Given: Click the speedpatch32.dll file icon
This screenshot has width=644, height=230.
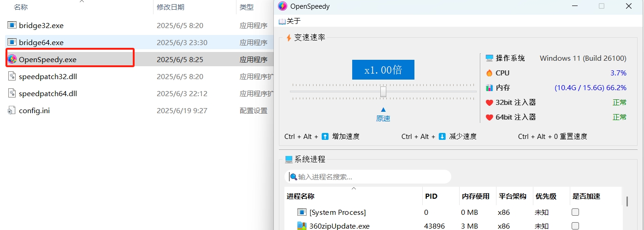Looking at the screenshot, I should coord(12,76).
